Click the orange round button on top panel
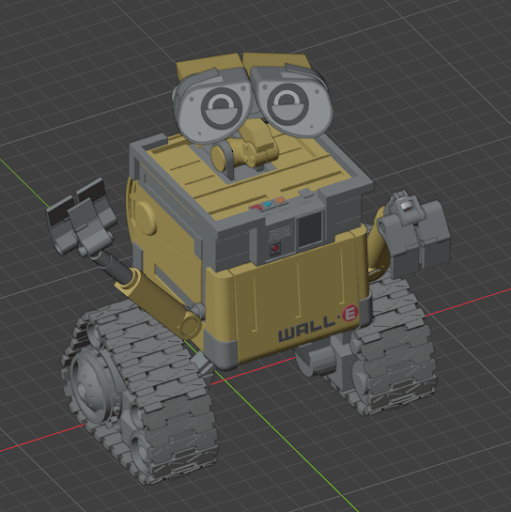Screen dimensions: 511x512 [280, 200]
